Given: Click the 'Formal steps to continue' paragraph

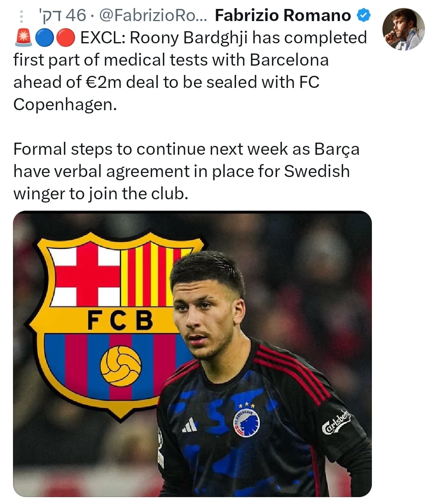Looking at the screenshot, I should pyautogui.click(x=187, y=171).
